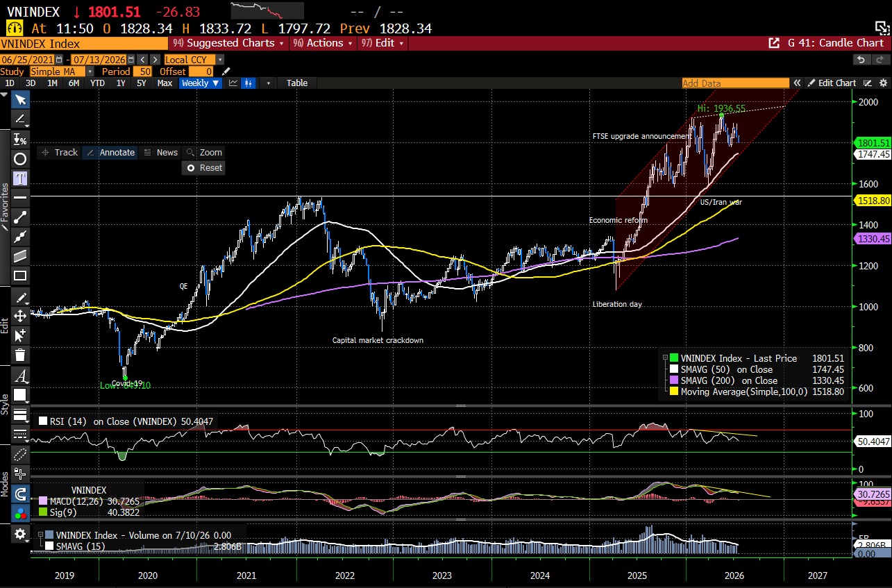
Task: Click the Table view button
Action: coord(297,83)
